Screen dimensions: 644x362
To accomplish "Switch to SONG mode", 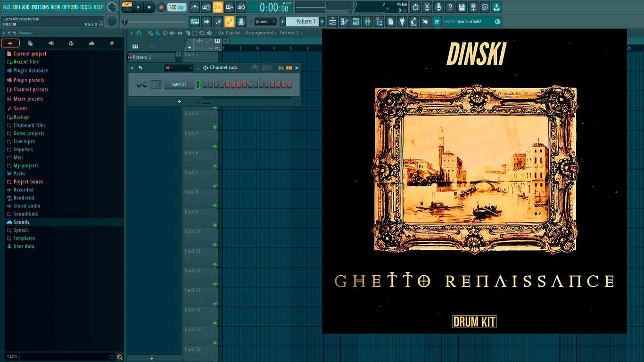I will (x=127, y=9).
